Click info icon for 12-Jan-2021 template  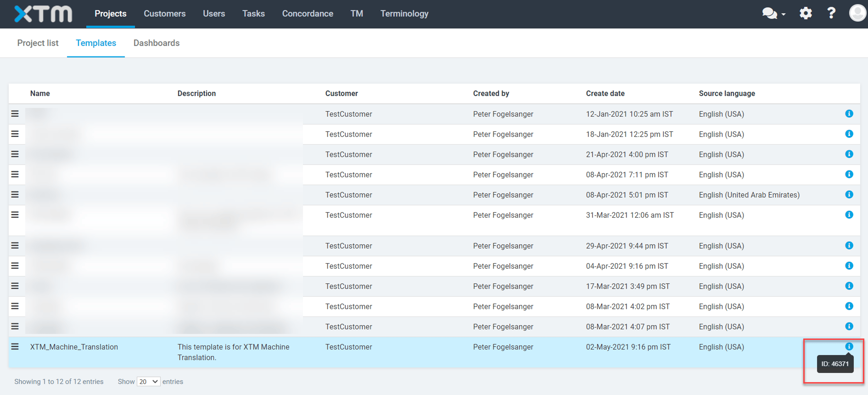tap(849, 114)
